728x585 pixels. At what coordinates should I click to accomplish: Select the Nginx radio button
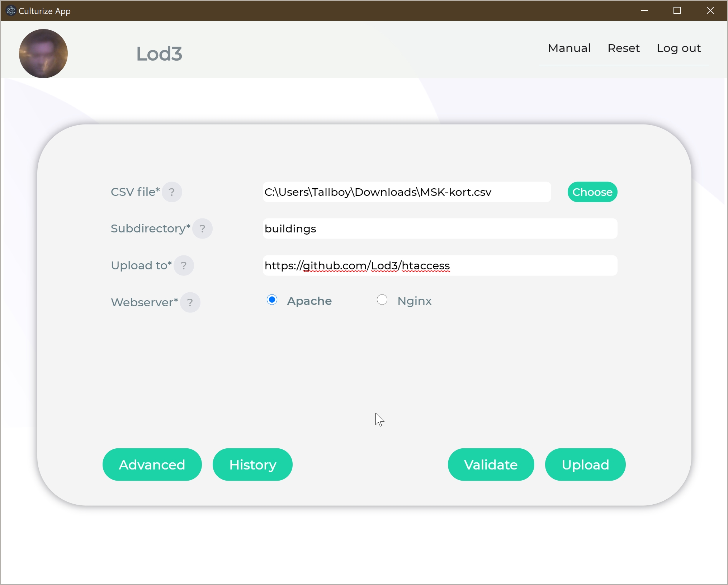click(x=382, y=300)
